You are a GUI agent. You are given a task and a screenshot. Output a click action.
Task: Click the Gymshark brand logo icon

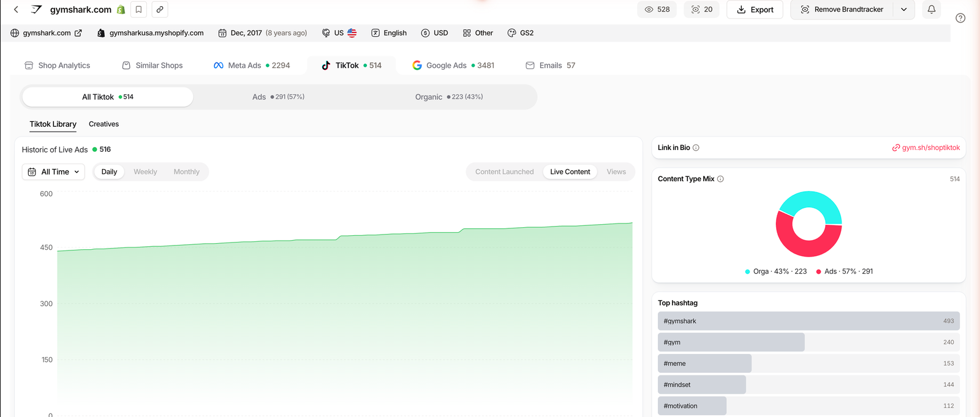37,9
